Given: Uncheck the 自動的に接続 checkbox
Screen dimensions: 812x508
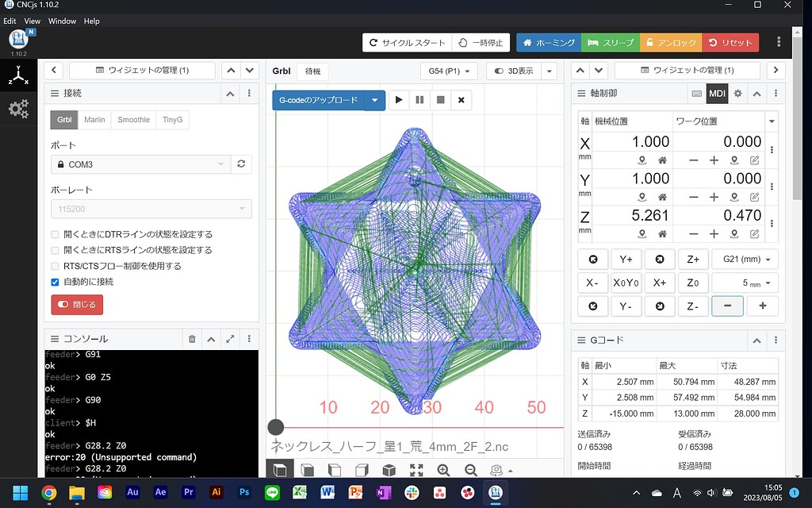Looking at the screenshot, I should [x=55, y=282].
